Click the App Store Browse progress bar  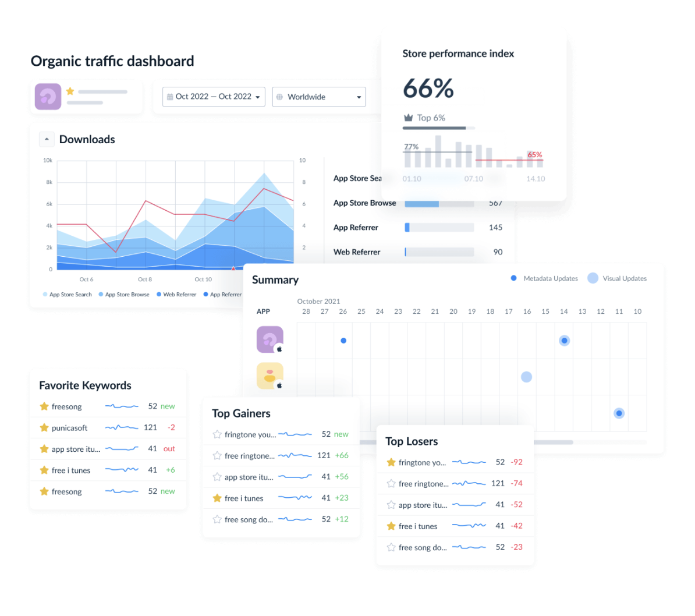439,203
